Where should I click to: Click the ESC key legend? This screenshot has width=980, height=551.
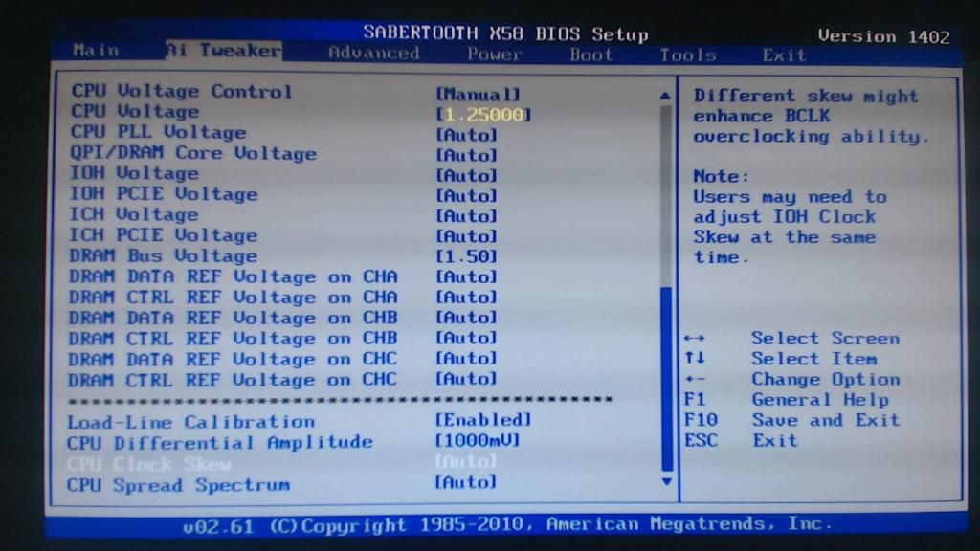point(701,440)
